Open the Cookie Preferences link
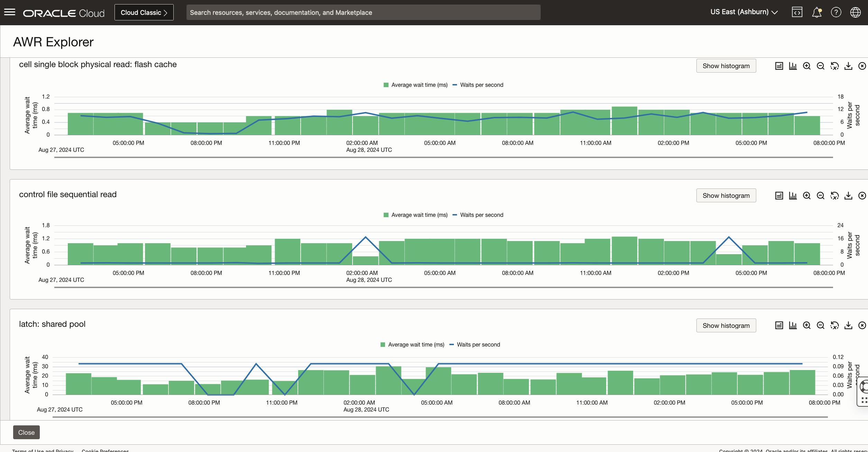Viewport: 868px width, 452px height. tap(105, 450)
